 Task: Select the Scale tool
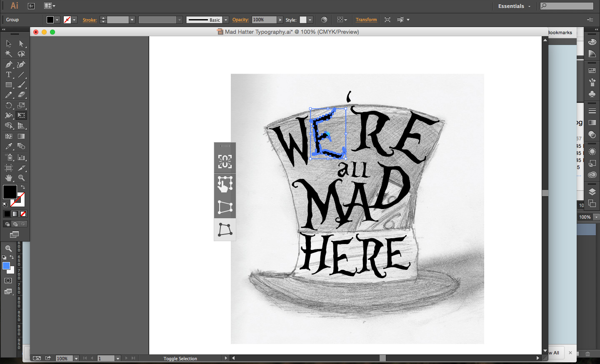click(21, 105)
